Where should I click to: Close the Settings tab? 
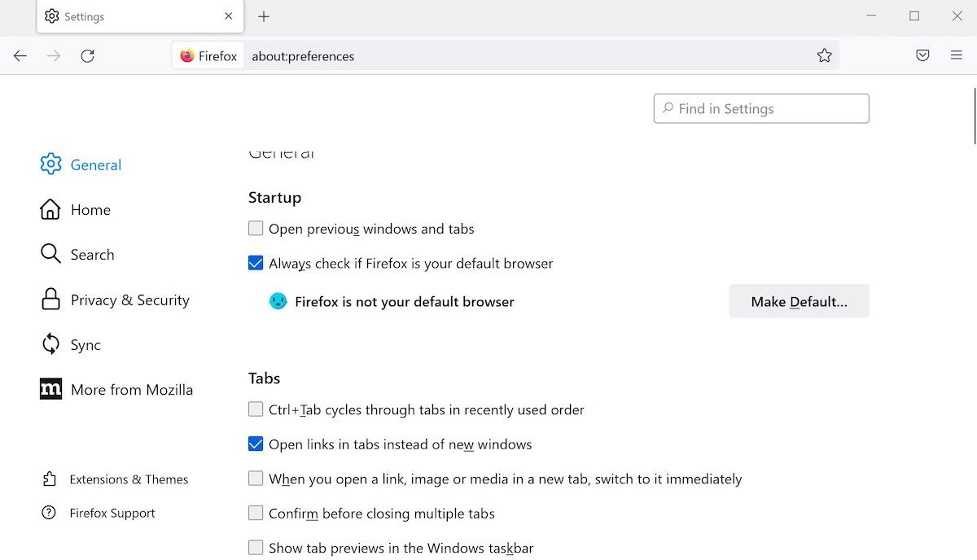tap(229, 16)
